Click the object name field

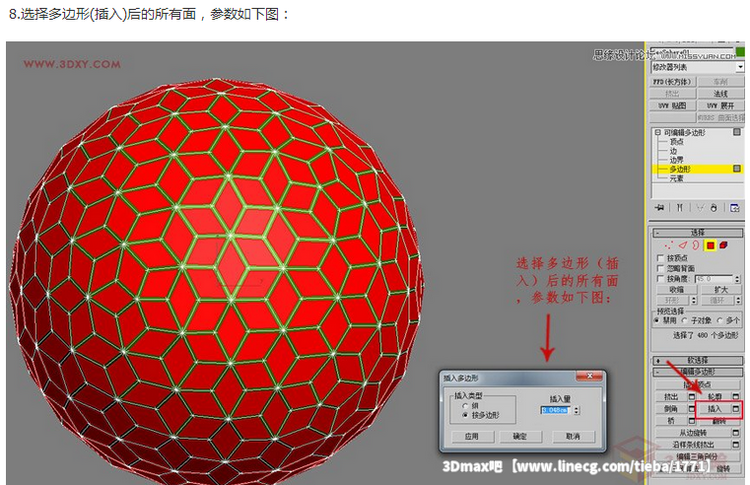(693, 52)
